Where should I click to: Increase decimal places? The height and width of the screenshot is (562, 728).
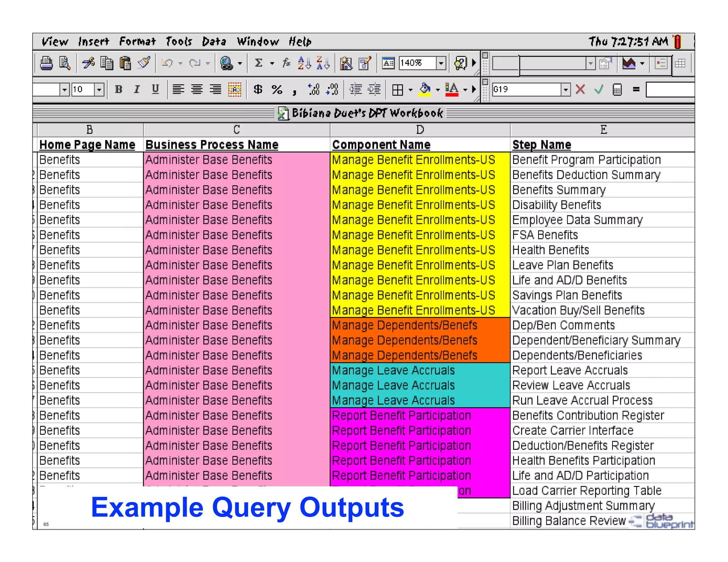(x=314, y=89)
